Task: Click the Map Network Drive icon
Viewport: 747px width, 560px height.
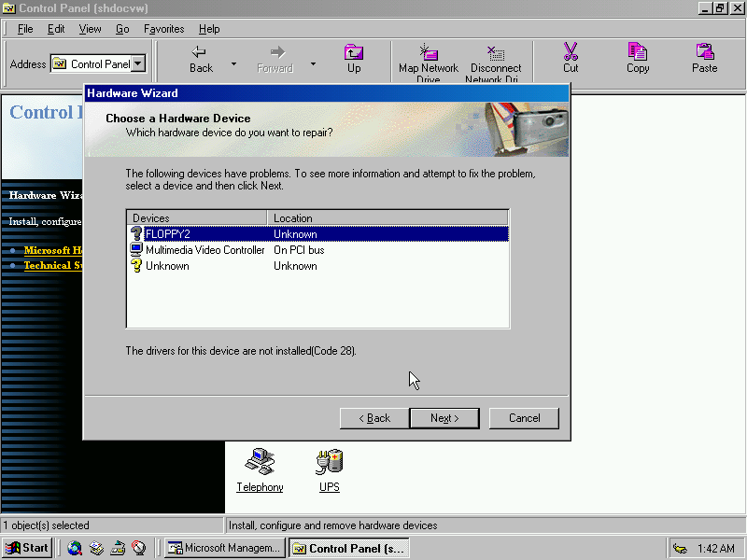Action: click(x=428, y=52)
